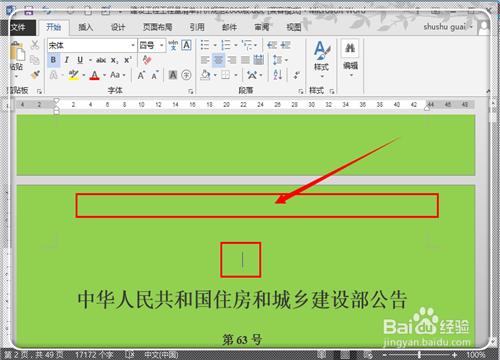Open the numbering list dropdown

tap(236, 45)
